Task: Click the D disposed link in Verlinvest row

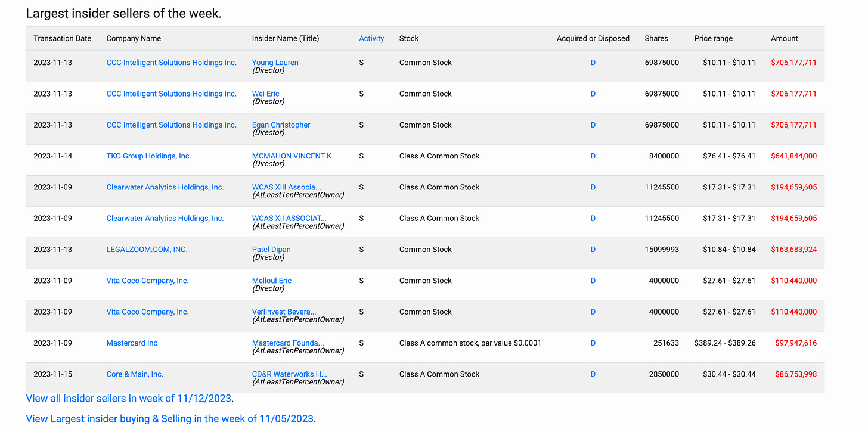Action: (593, 312)
